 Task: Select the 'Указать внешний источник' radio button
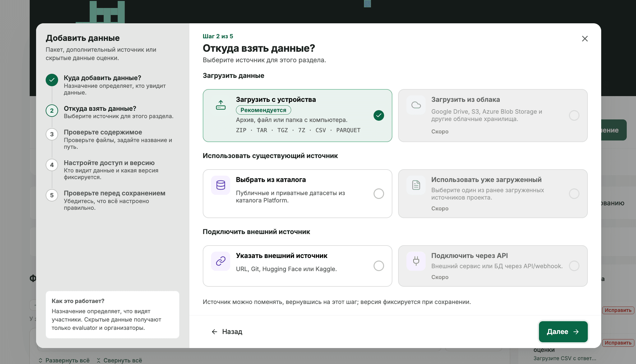(379, 266)
